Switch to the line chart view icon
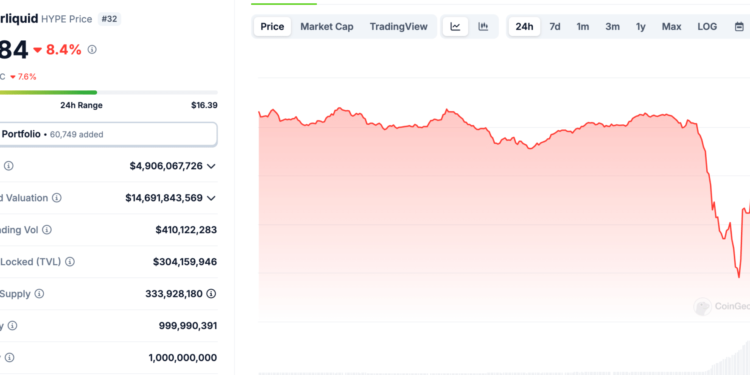 pos(455,27)
